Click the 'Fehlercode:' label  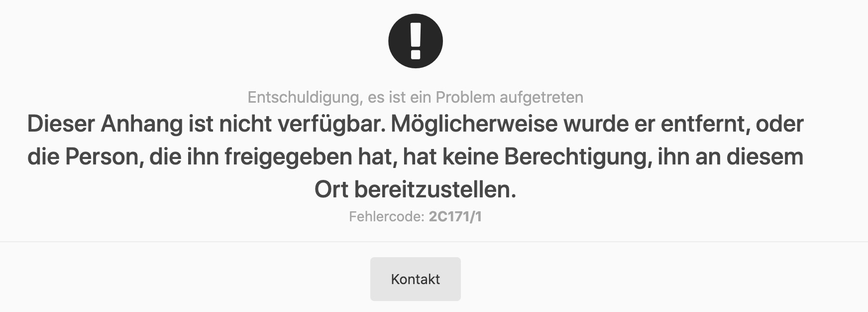click(387, 217)
